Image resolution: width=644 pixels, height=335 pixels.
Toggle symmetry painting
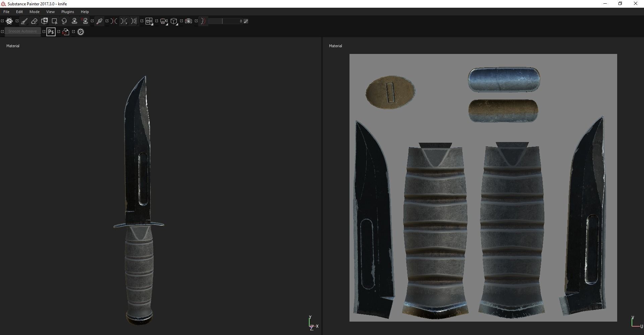tap(114, 21)
